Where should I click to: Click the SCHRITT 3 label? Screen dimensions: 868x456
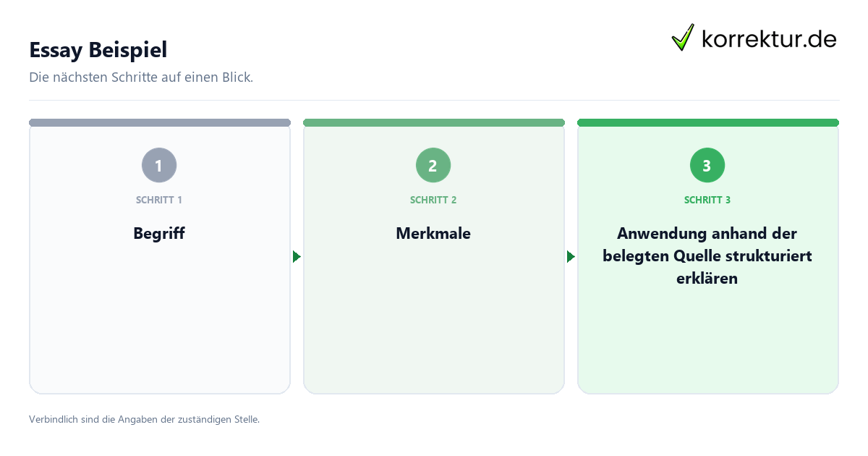[x=707, y=200]
